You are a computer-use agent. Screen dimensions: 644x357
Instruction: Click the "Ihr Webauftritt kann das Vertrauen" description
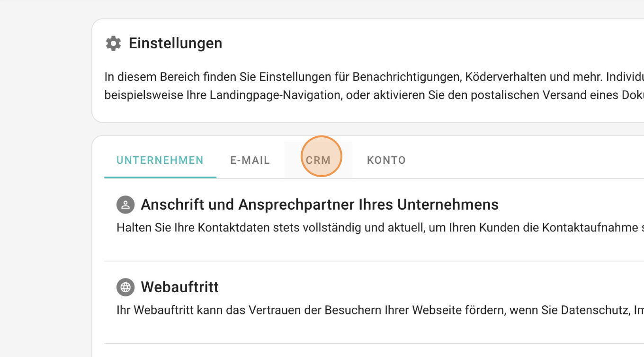coord(331,310)
